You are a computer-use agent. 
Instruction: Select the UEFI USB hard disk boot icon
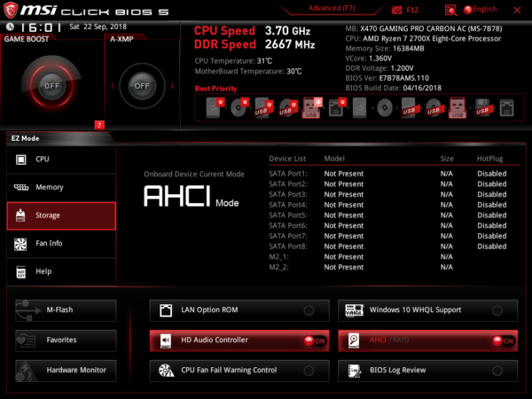tap(263, 108)
